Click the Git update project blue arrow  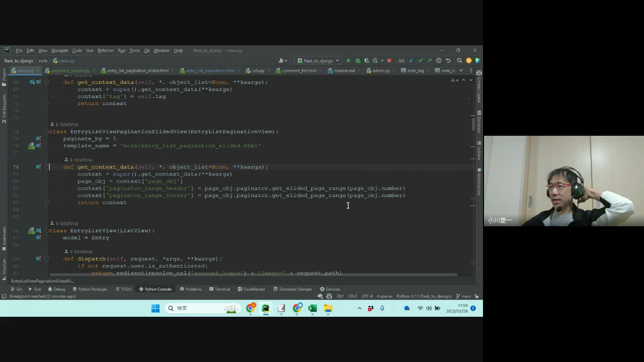(412, 61)
